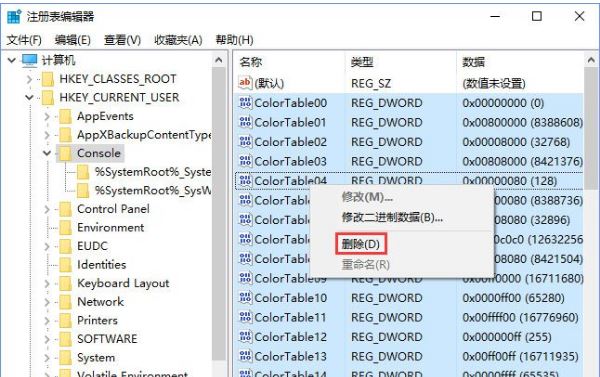Image resolution: width=600 pixels, height=377 pixels.
Task: Select the Printers key label
Action: 97,320
